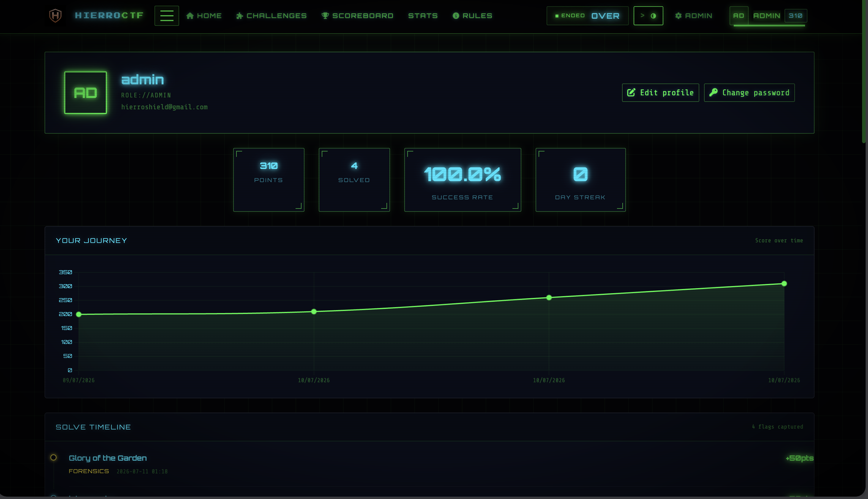Click the admin username heading
Screen dimensions: 868x499
143,80
